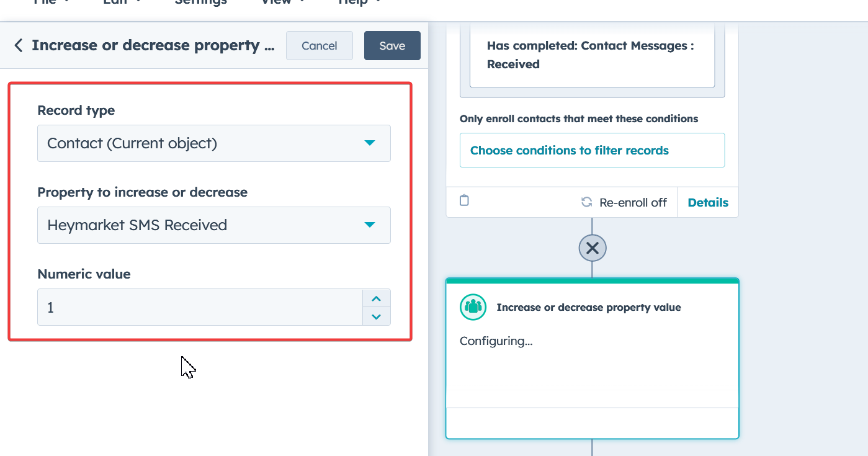
Task: Click the X circle on the connector
Action: (592, 248)
